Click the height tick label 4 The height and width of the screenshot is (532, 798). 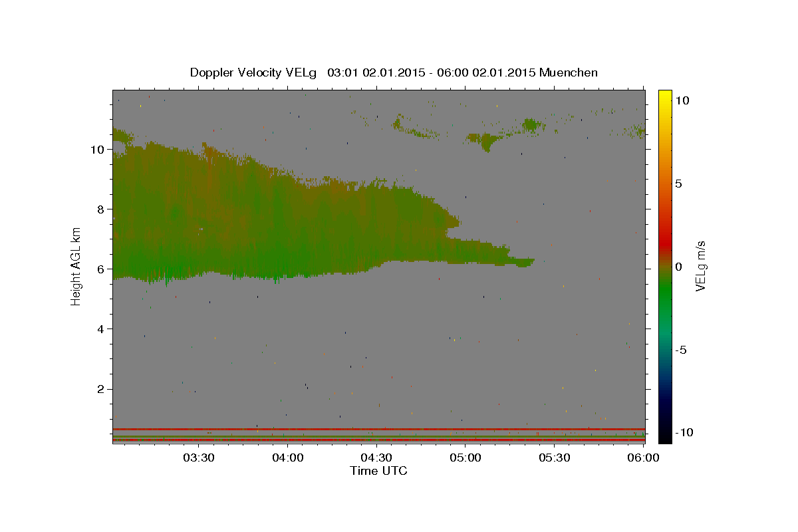(100, 329)
